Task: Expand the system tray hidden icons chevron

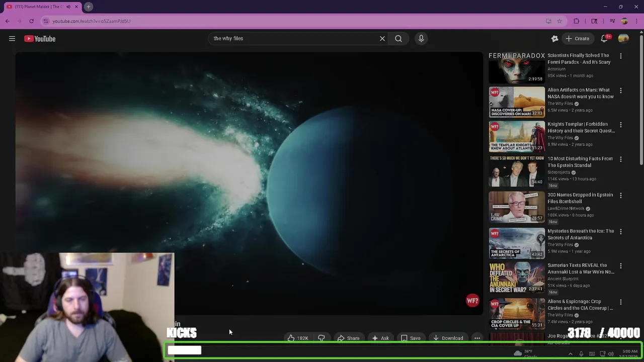Action: (570, 354)
